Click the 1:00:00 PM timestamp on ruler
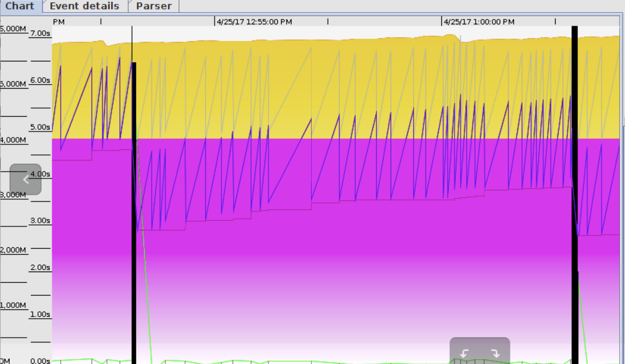The image size is (625, 364). [x=479, y=22]
